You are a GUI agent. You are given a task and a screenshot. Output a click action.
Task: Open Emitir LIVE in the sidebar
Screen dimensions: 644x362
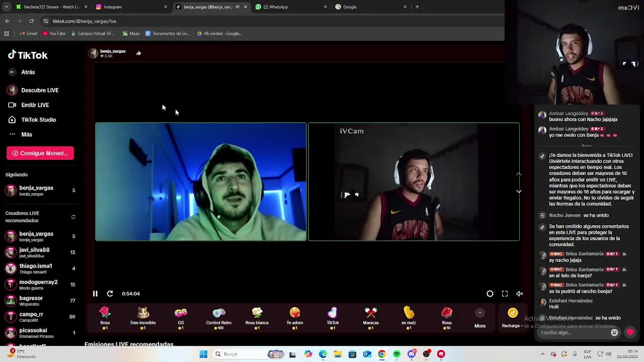click(29, 105)
